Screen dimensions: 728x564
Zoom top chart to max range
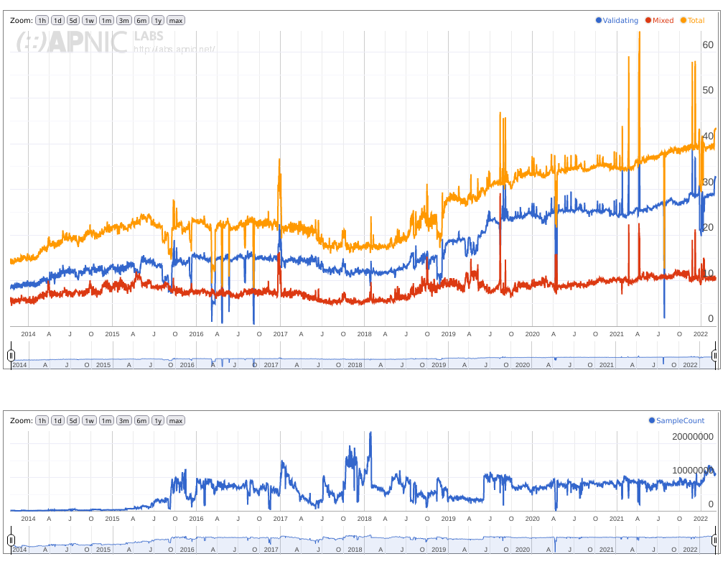click(176, 21)
